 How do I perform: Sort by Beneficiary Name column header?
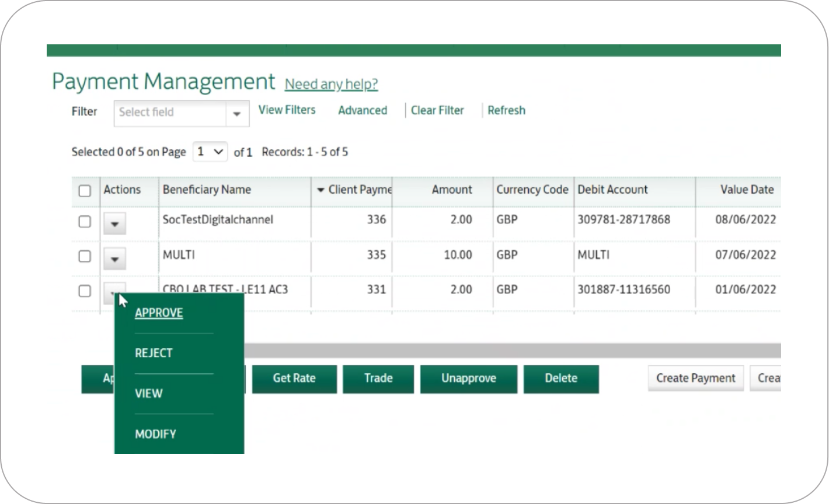click(x=207, y=190)
